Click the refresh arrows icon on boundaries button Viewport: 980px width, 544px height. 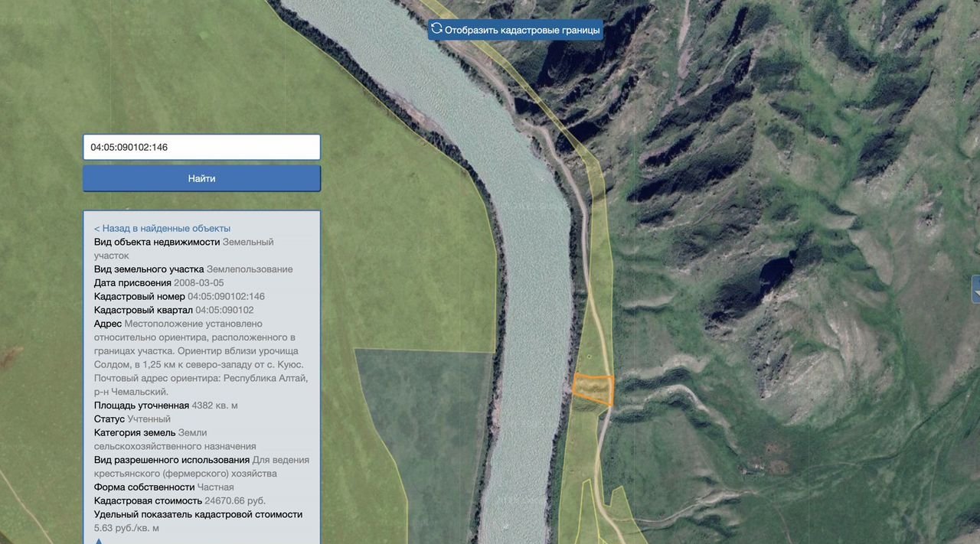436,29
